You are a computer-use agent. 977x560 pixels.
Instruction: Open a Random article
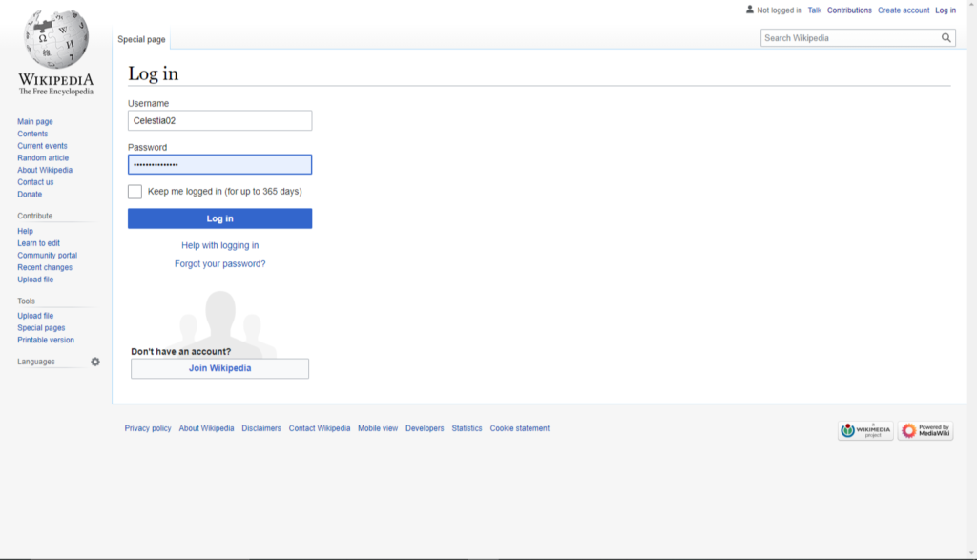coord(43,158)
